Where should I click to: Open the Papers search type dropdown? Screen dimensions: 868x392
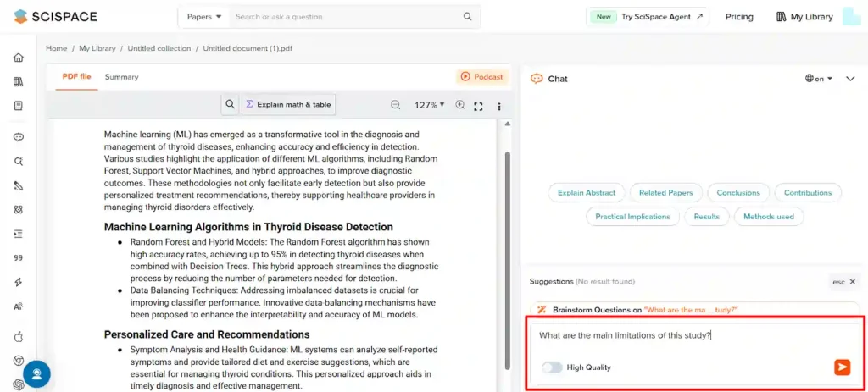[204, 17]
